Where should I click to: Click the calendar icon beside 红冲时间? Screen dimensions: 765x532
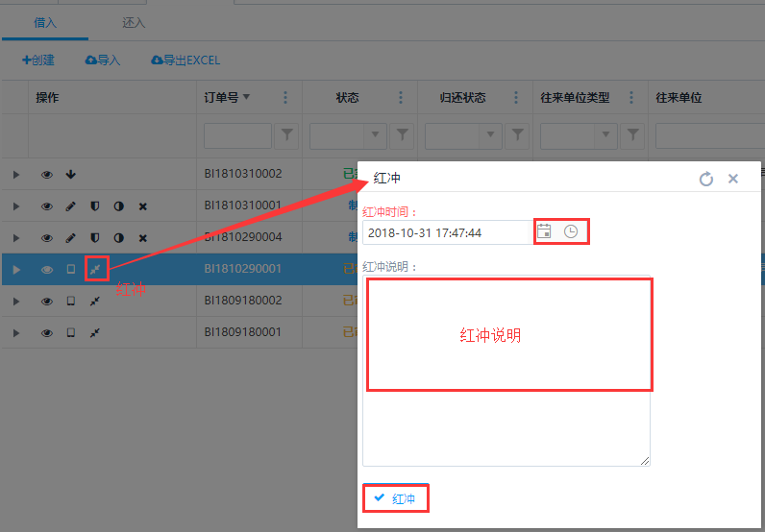pos(544,231)
